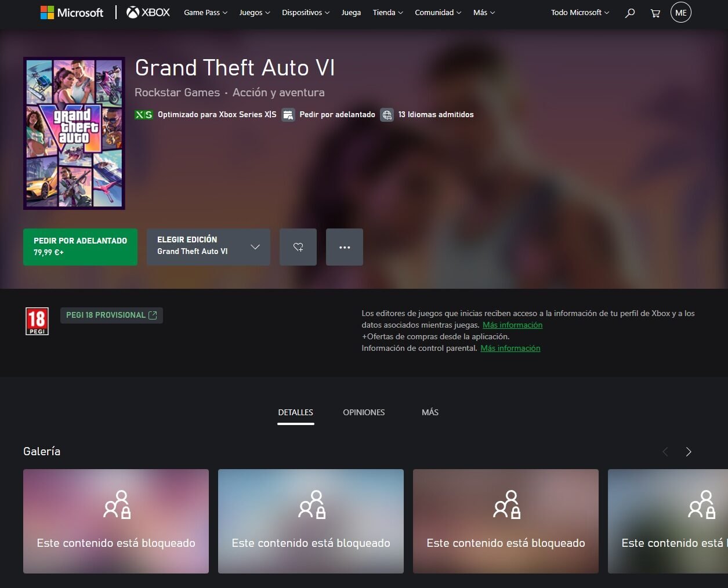Click the external link icon in PEGI badge
Image resolution: width=728 pixels, height=588 pixels.
click(153, 315)
